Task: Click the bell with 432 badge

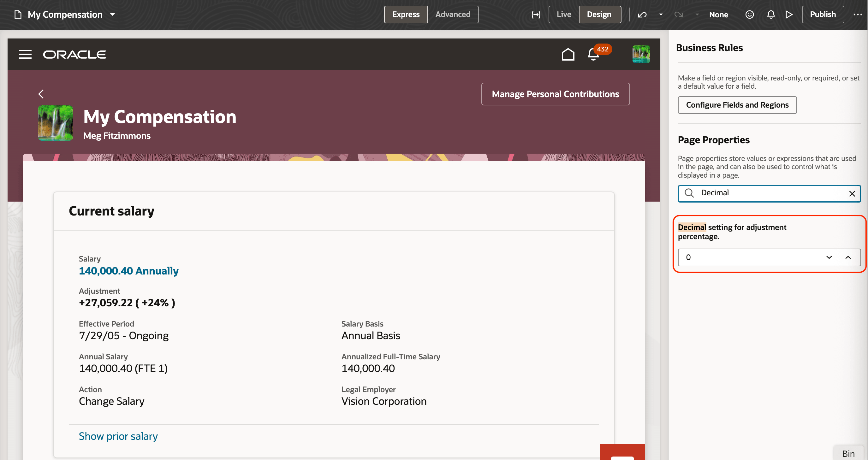Action: (593, 54)
